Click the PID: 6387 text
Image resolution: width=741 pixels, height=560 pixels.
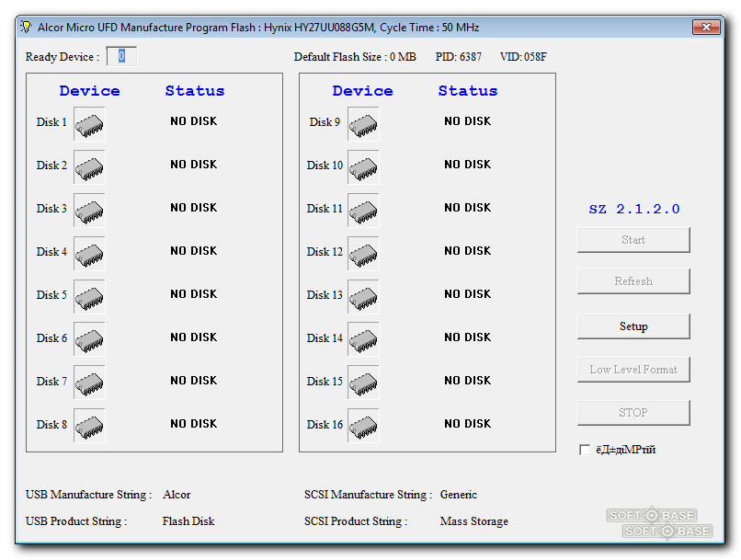click(459, 57)
